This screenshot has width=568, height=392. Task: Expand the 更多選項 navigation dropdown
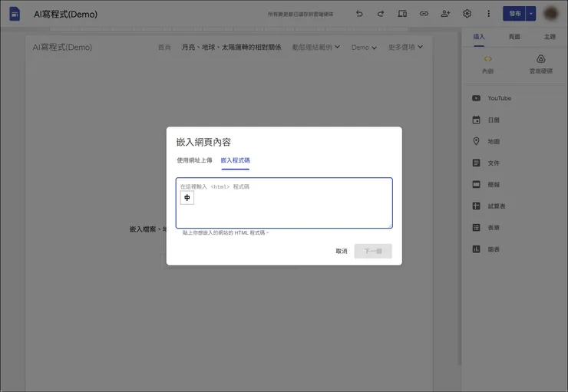click(x=405, y=47)
